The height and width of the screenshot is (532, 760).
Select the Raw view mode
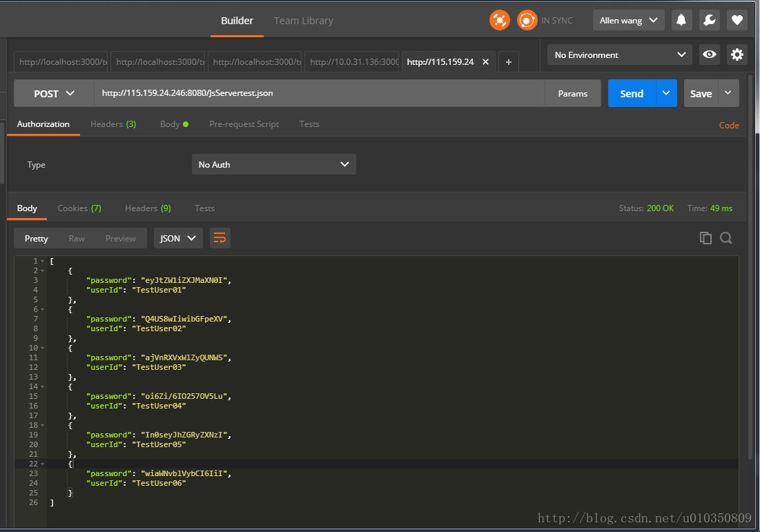tap(77, 238)
